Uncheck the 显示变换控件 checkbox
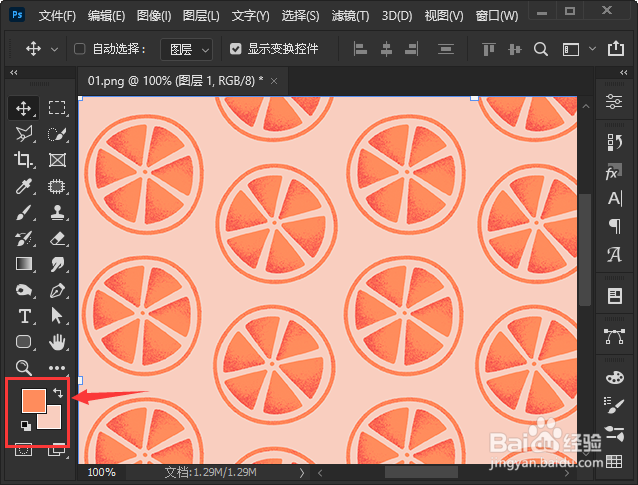 236,49
